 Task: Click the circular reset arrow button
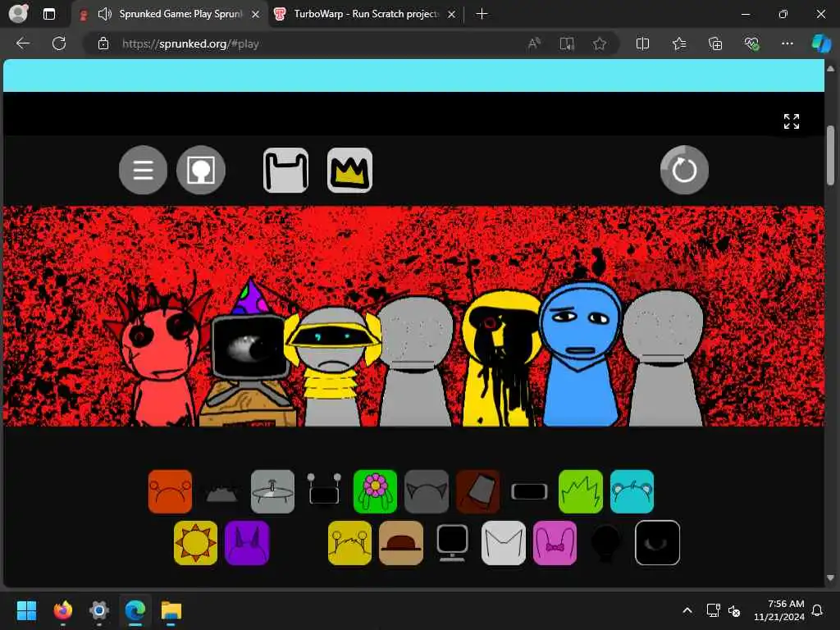tap(684, 170)
